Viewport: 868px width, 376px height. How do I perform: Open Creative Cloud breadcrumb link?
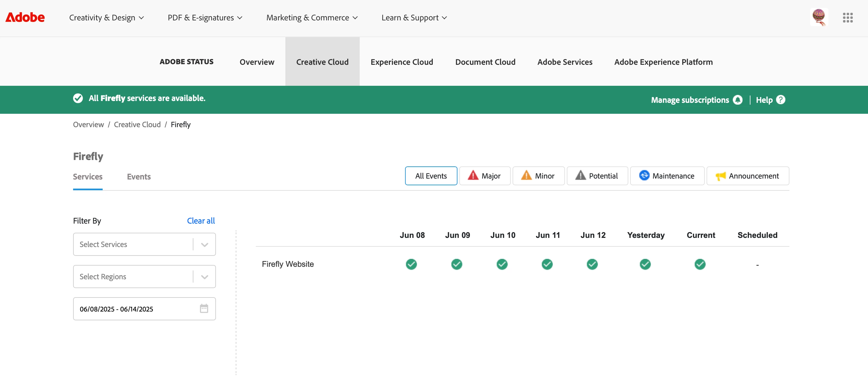[x=137, y=124]
